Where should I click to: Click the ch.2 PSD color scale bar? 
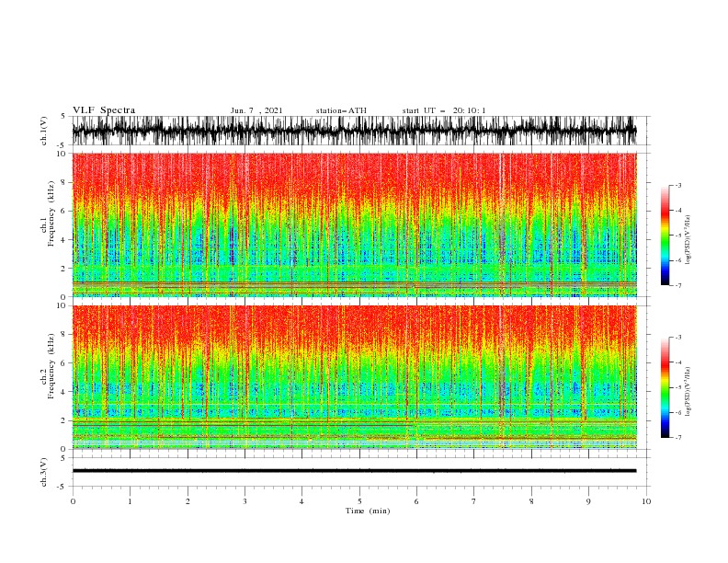pos(665,387)
